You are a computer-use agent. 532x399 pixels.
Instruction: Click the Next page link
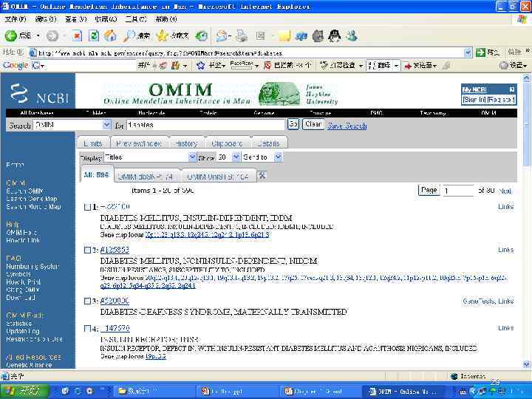[x=505, y=191]
